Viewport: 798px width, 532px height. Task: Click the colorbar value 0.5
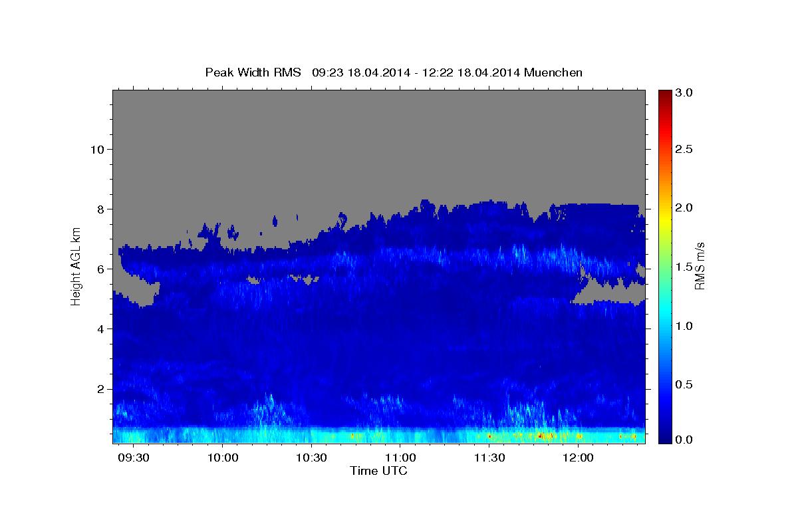coord(685,384)
